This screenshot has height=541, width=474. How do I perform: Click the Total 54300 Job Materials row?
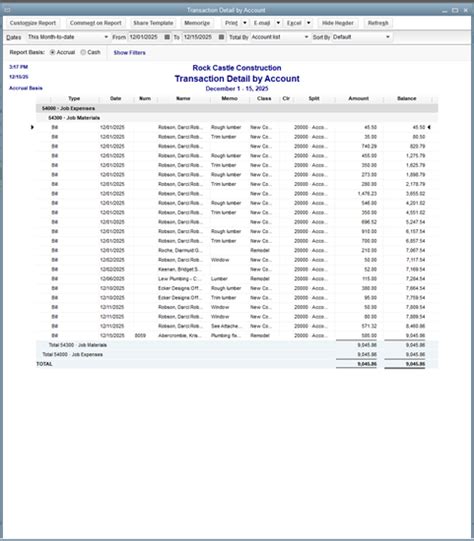(237, 345)
